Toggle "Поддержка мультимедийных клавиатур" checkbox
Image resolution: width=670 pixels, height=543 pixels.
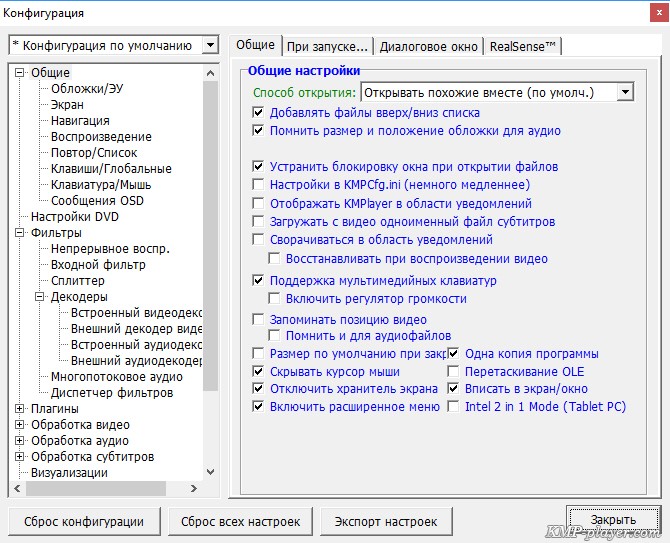tap(258, 281)
